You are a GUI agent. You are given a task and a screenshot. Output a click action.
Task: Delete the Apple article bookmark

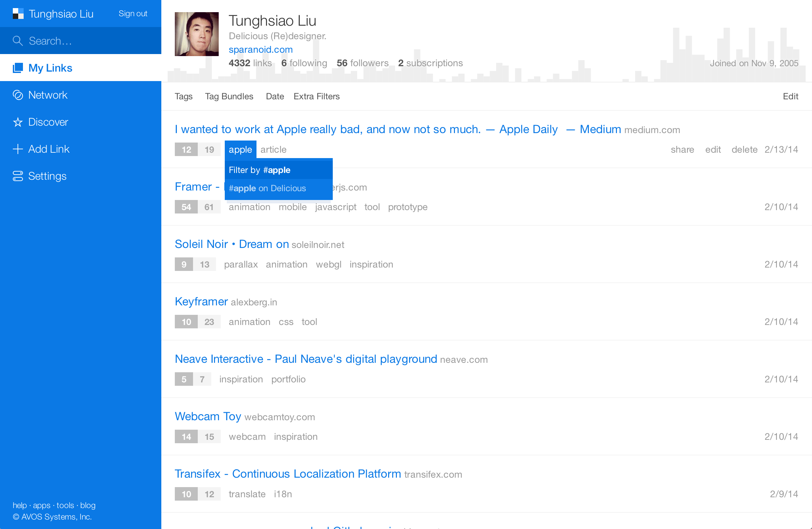pyautogui.click(x=744, y=150)
